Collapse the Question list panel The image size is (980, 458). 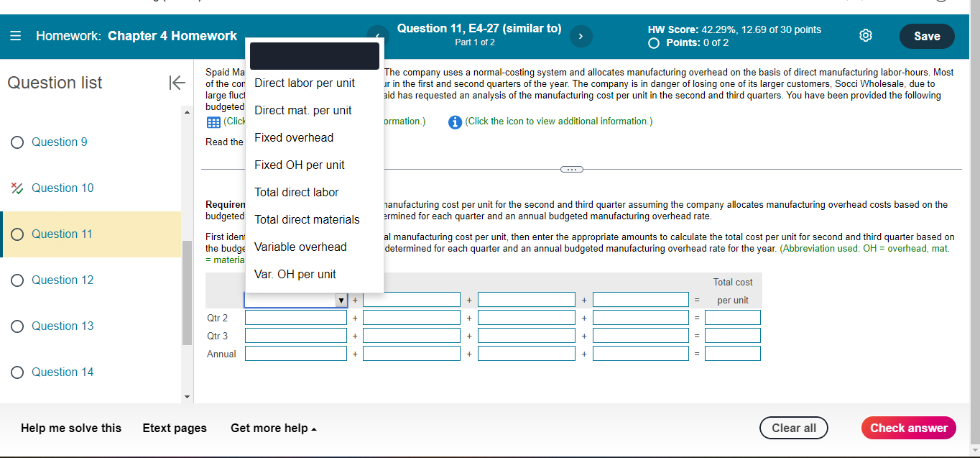point(177,83)
